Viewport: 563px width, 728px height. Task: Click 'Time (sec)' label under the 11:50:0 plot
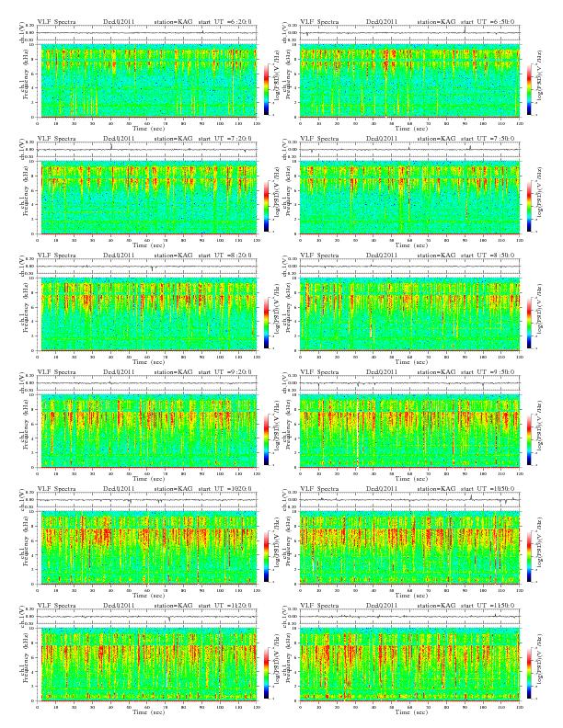click(411, 711)
